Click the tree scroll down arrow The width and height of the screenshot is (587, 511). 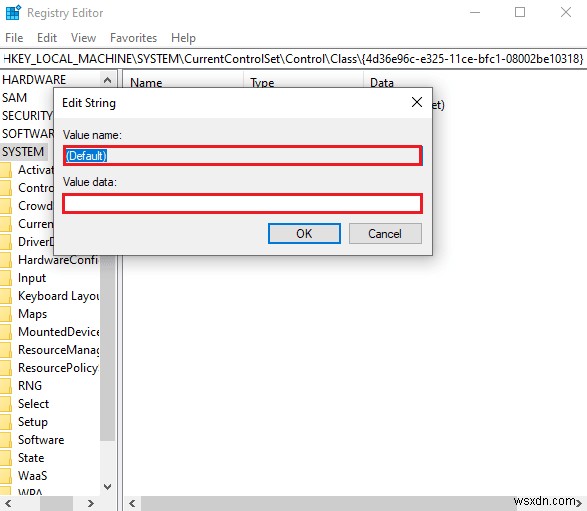click(107, 487)
